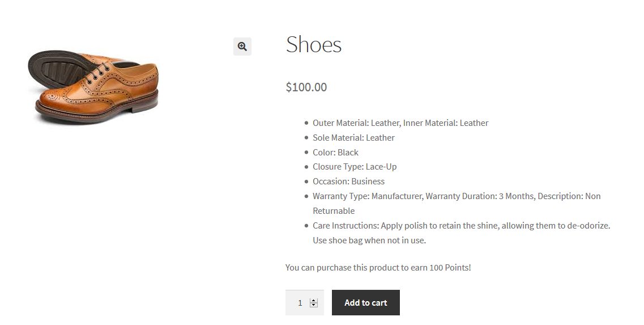Increase quantity with the up arrow

314,300
